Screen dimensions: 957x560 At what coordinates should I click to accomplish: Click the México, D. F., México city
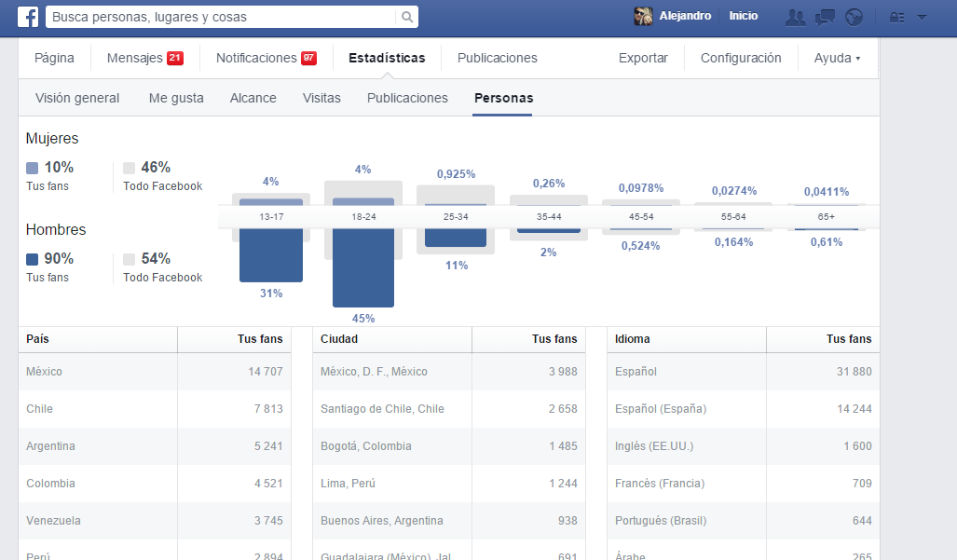[x=374, y=372]
